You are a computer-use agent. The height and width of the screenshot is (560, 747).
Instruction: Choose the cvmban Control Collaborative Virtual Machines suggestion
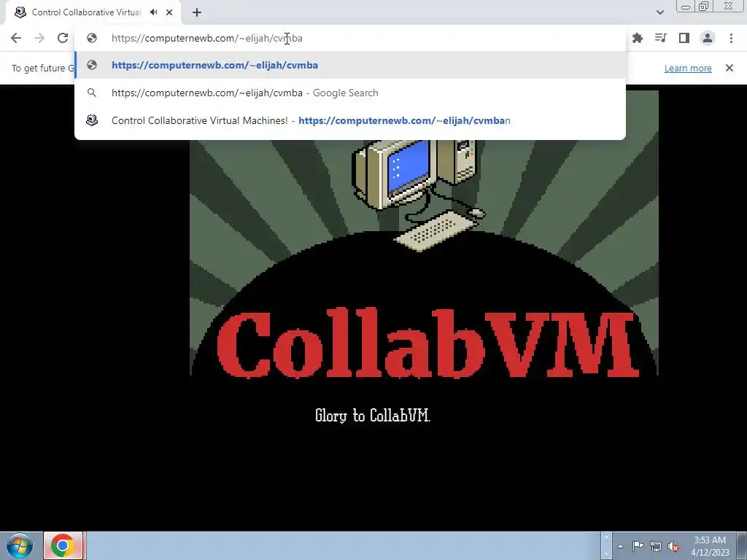coord(350,120)
